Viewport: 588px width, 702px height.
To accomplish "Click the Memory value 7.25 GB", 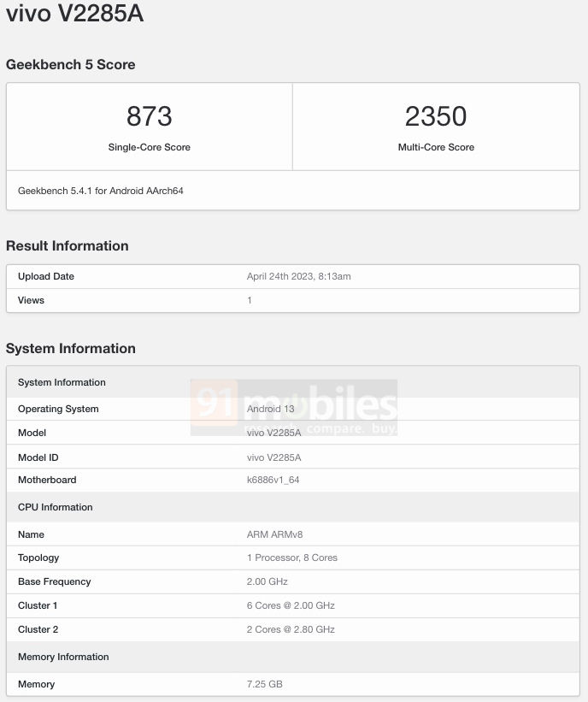I will pos(264,684).
